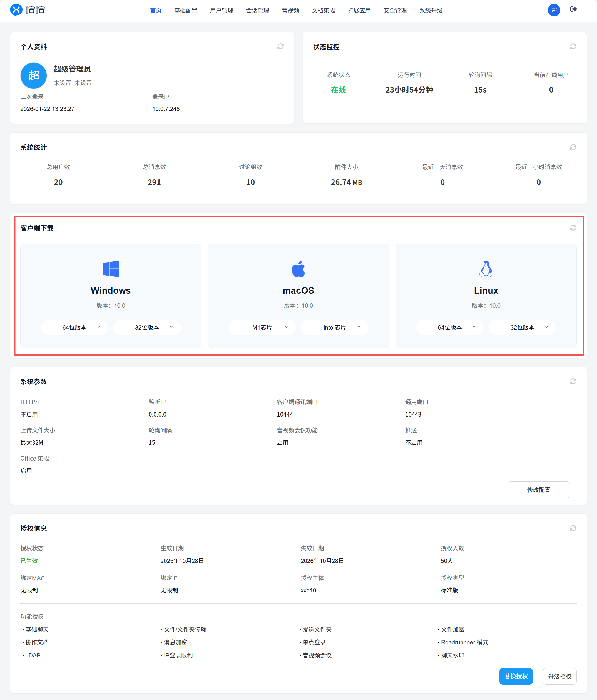
Task: Open the 系统升级 menu
Action: [431, 11]
